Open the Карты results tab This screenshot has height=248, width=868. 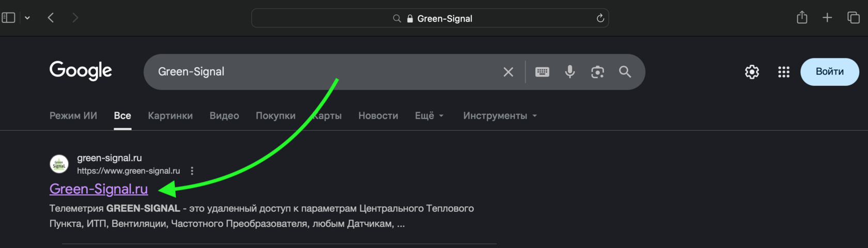pos(327,116)
